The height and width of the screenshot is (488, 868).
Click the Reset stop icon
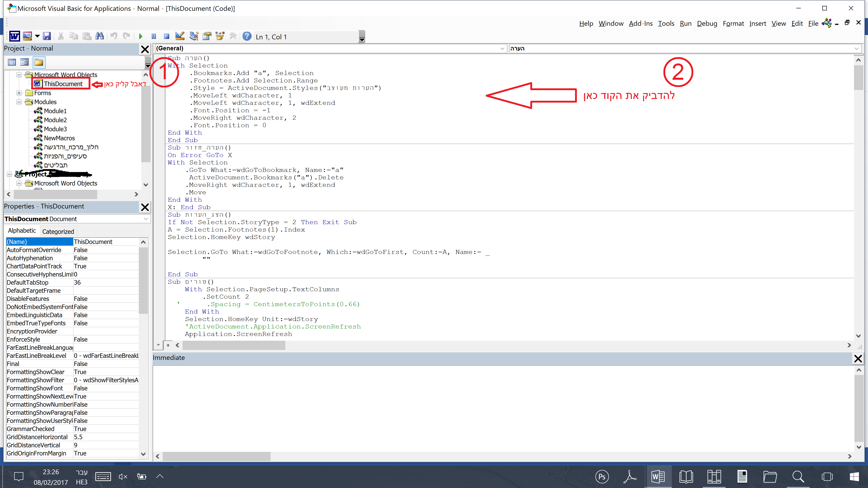166,36
